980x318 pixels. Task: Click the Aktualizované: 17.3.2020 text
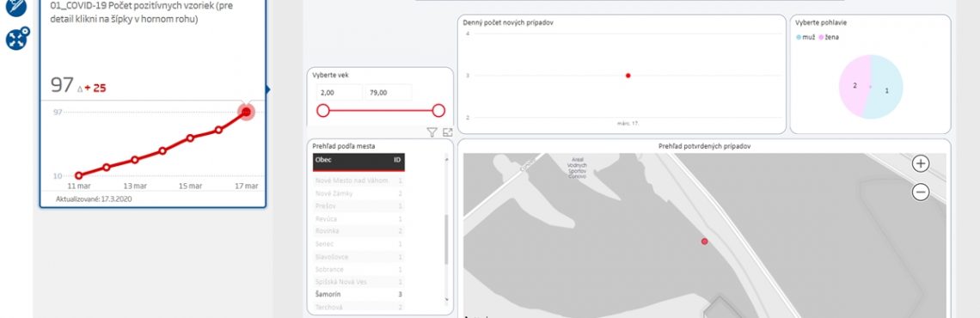(93, 199)
